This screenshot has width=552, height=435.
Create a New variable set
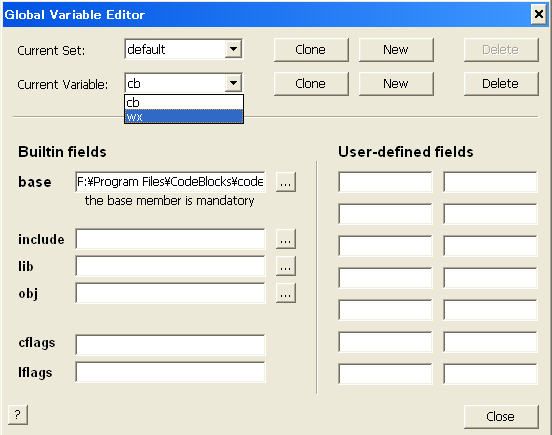pos(396,50)
